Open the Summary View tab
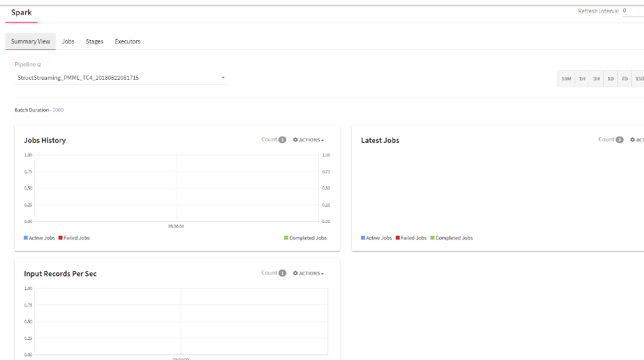 30,41
